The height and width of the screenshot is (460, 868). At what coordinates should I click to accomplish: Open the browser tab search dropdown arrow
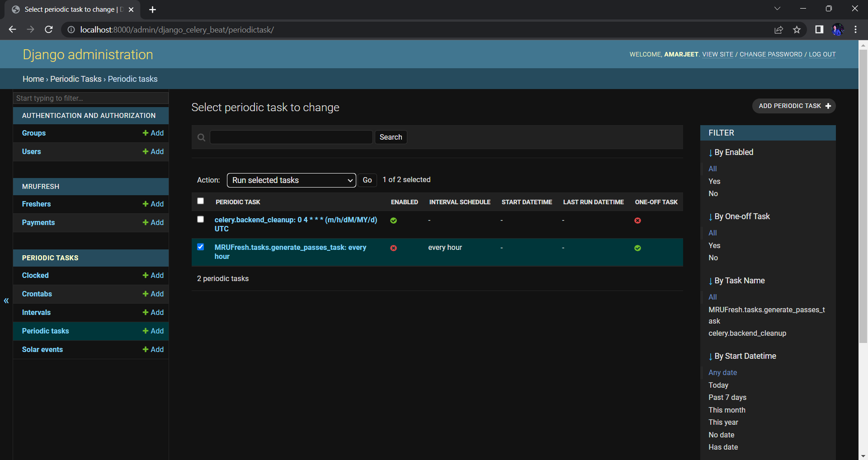[777, 9]
